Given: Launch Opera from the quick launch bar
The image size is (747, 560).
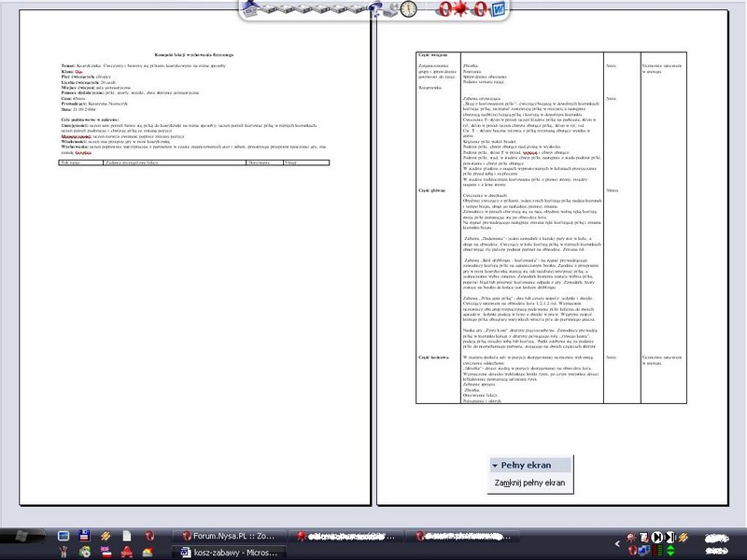Looking at the screenshot, I should pyautogui.click(x=148, y=537).
